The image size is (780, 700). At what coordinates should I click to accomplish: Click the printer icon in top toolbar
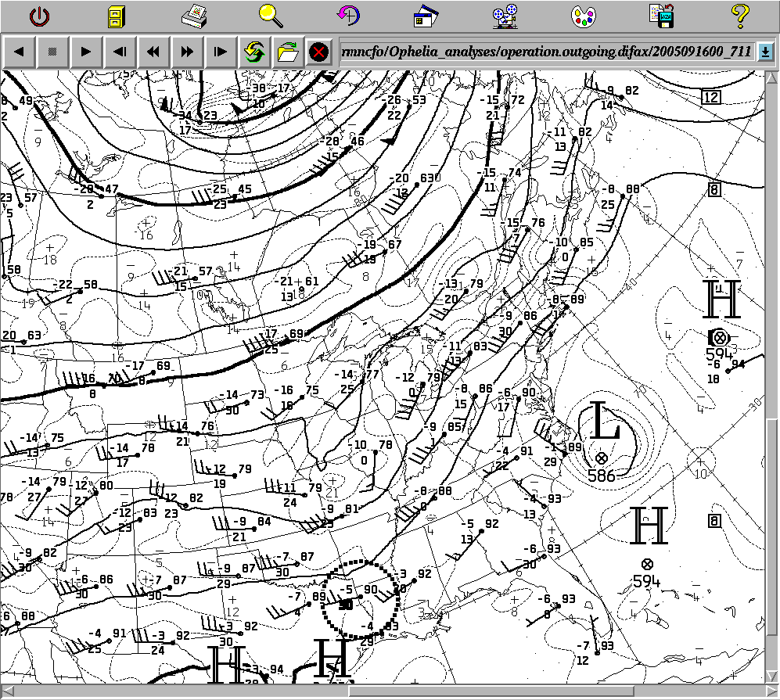192,16
